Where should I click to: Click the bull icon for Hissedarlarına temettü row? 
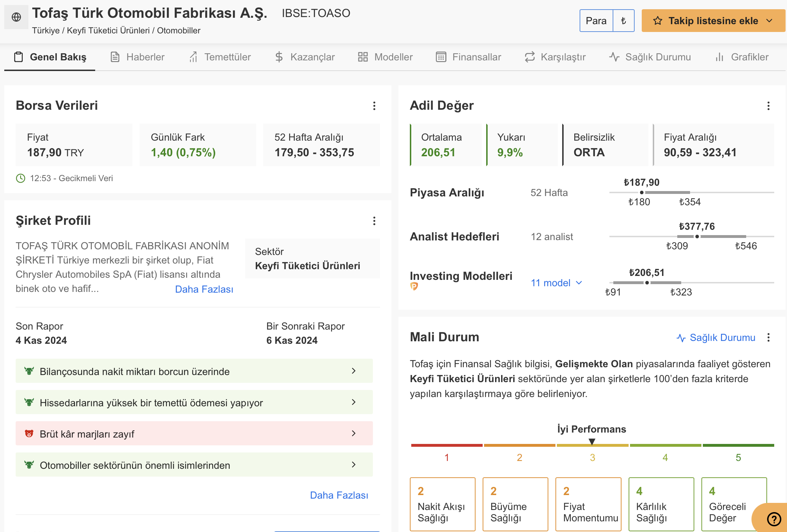pyautogui.click(x=29, y=402)
